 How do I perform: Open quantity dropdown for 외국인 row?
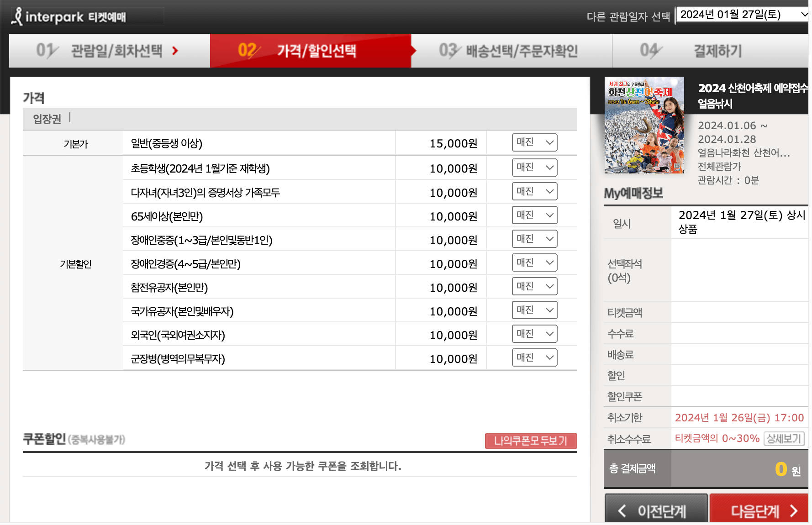coord(534,334)
